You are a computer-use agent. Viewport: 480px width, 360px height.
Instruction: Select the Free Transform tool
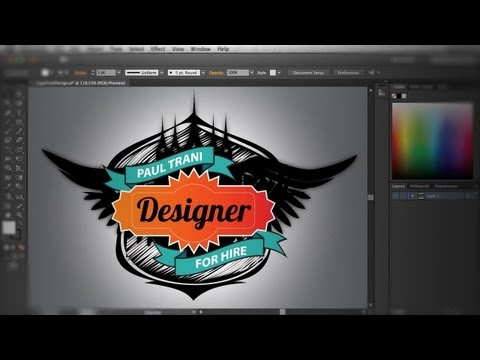point(19,159)
